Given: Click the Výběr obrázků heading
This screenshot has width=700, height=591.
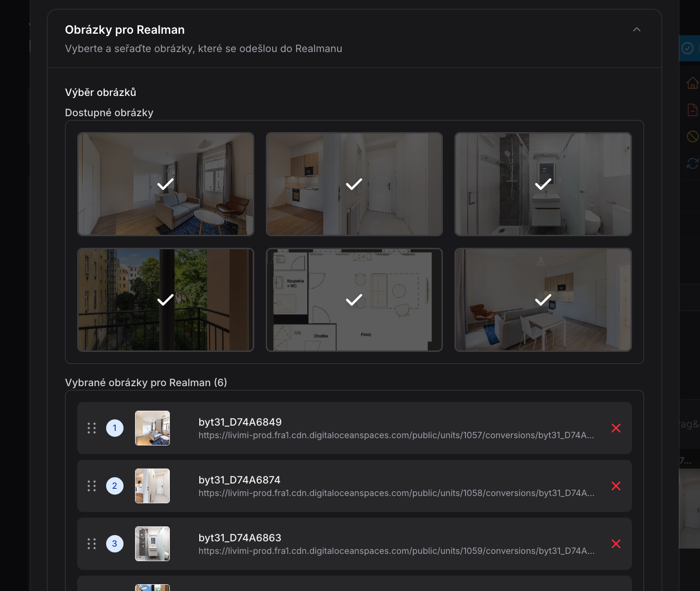Looking at the screenshot, I should coord(100,92).
